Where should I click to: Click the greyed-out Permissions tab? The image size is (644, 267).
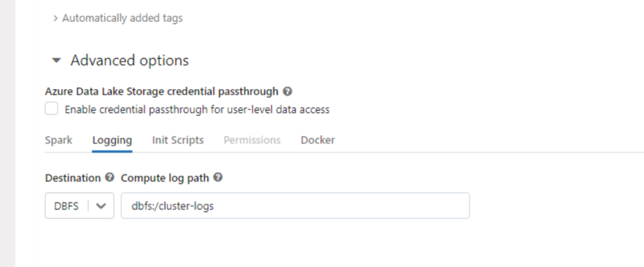coord(252,140)
